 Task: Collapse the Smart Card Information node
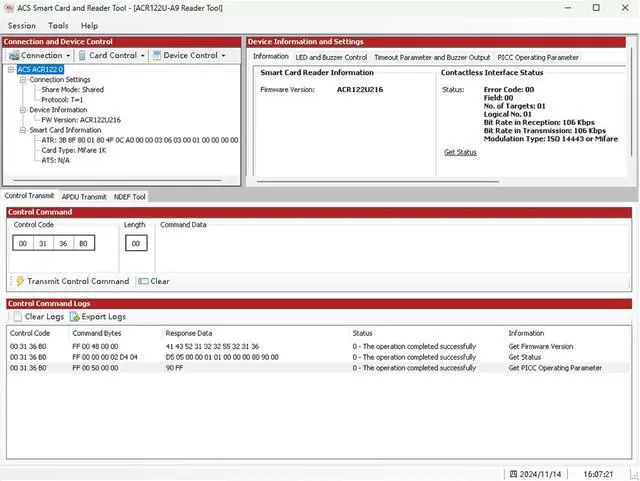pyautogui.click(x=22, y=130)
